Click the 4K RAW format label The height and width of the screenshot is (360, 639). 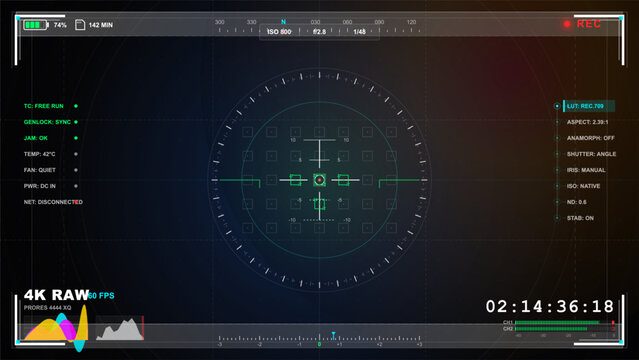[56, 295]
